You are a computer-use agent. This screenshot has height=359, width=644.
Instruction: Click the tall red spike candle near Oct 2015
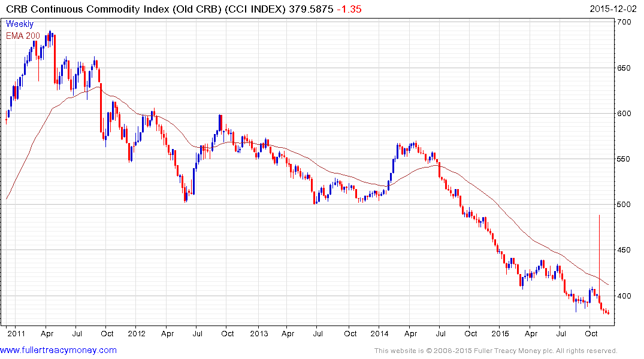(599, 259)
